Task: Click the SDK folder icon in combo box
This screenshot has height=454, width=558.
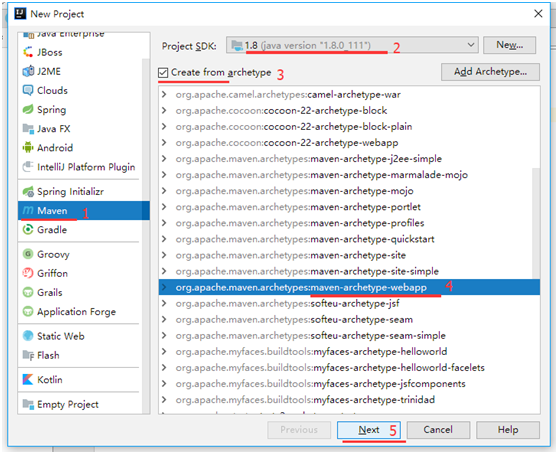Action: point(237,45)
